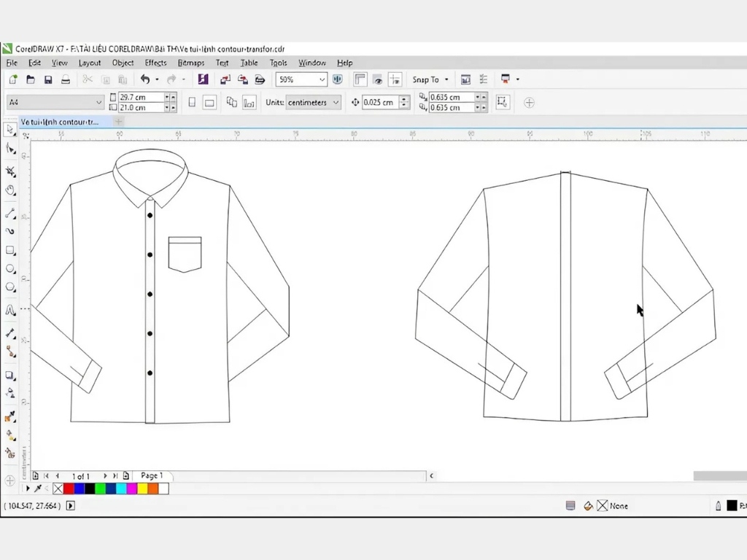Select the Crop tool

tap(10, 171)
